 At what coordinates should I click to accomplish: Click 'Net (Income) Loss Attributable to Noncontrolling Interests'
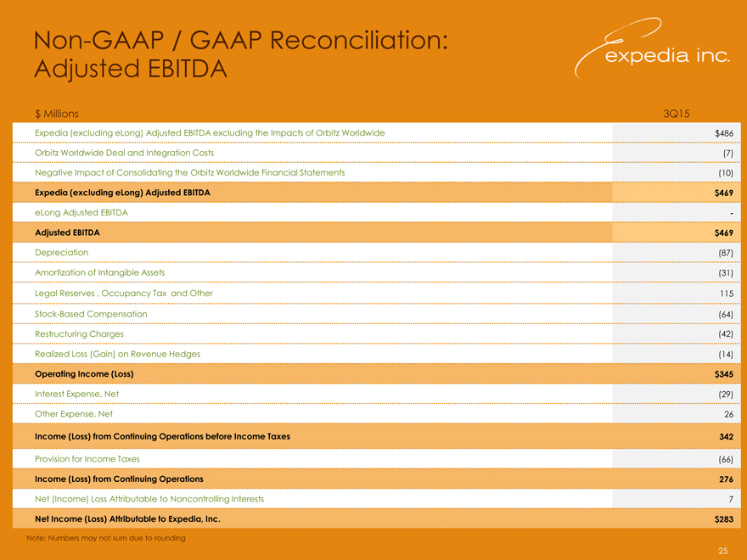pyautogui.click(x=149, y=499)
